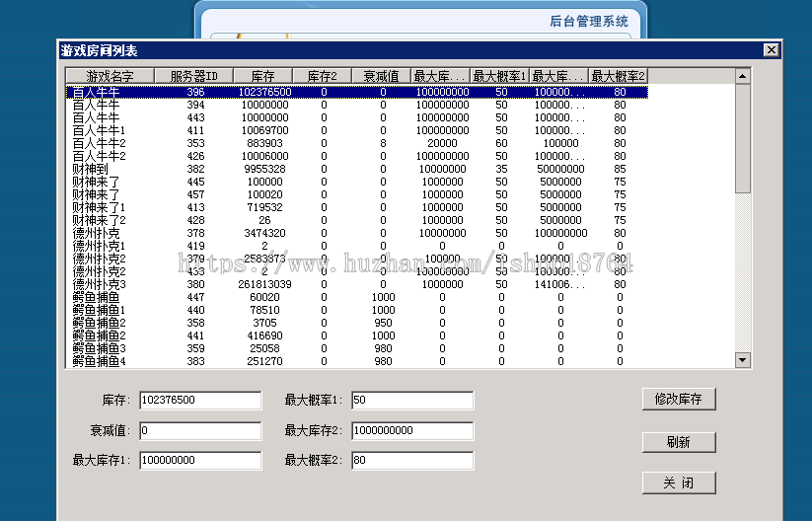Click the list's scroll down arrow
This screenshot has height=521, width=812.
tap(743, 361)
